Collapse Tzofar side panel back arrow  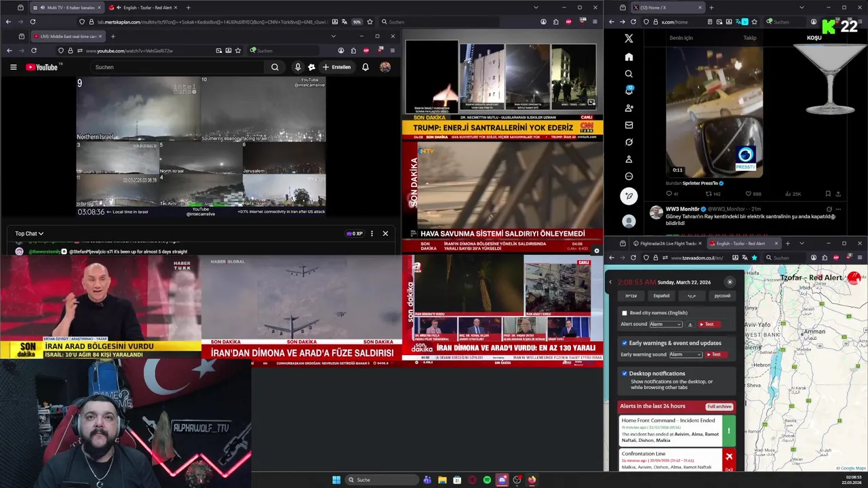(x=610, y=282)
